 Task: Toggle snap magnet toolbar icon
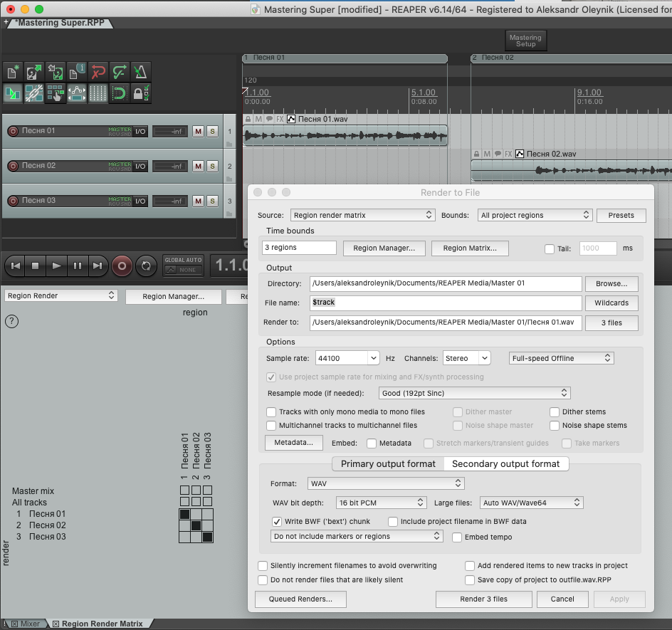coord(119,93)
